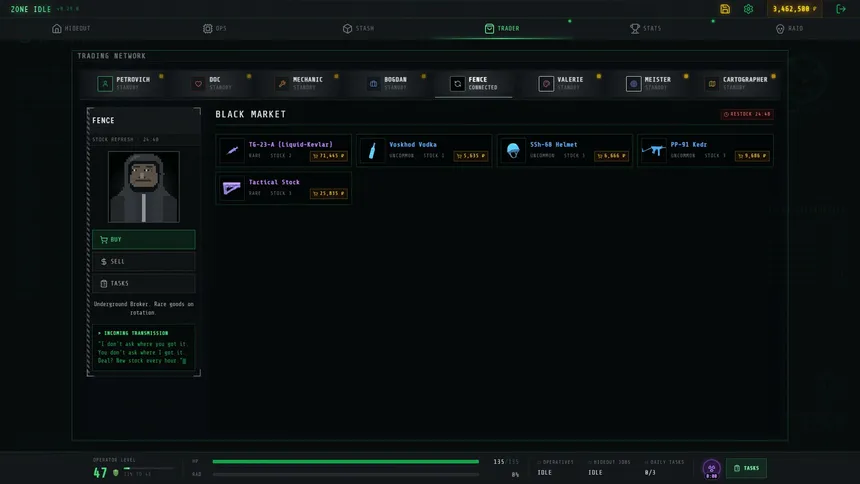
Task: Click the PP-91 Kedr gun icon
Action: pyautogui.click(x=653, y=150)
